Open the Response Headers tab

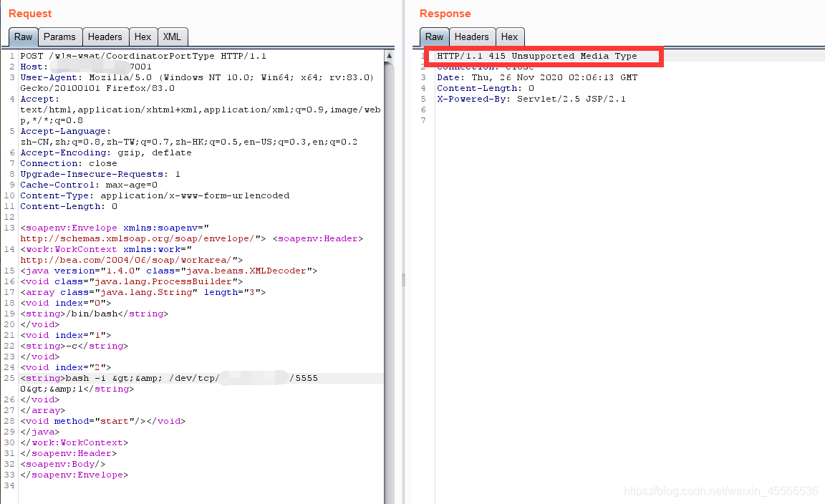[471, 37]
